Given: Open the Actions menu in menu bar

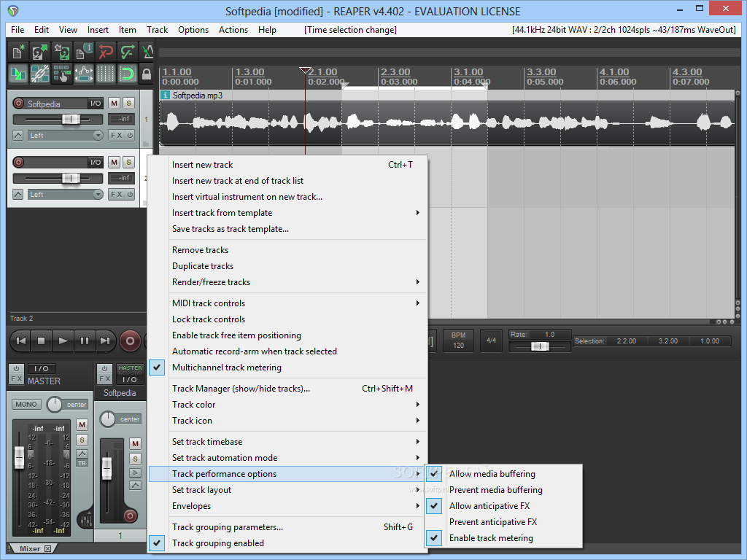Looking at the screenshot, I should pyautogui.click(x=233, y=29).
